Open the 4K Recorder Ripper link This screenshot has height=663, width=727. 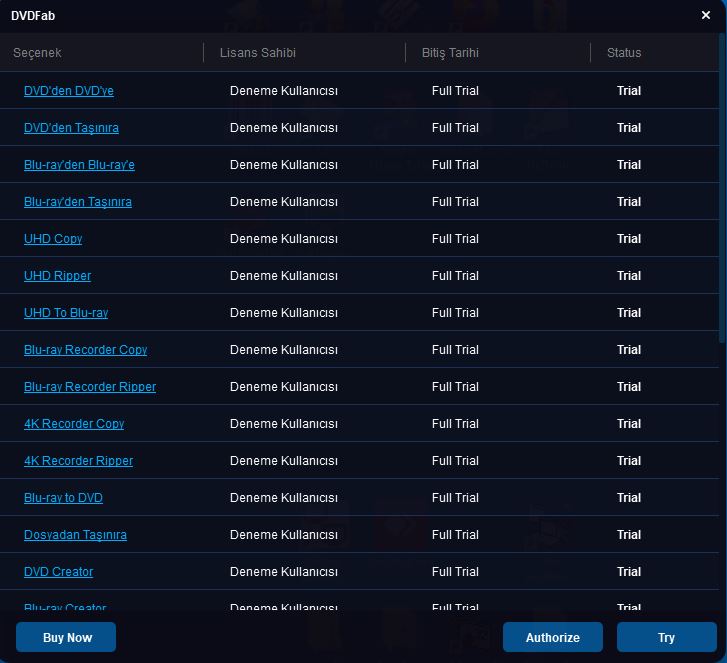pyautogui.click(x=78, y=461)
